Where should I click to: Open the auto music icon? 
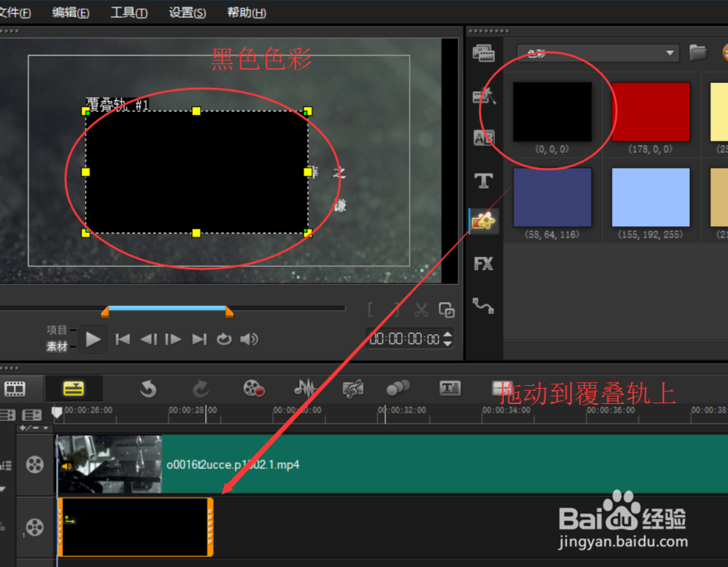[x=353, y=389]
